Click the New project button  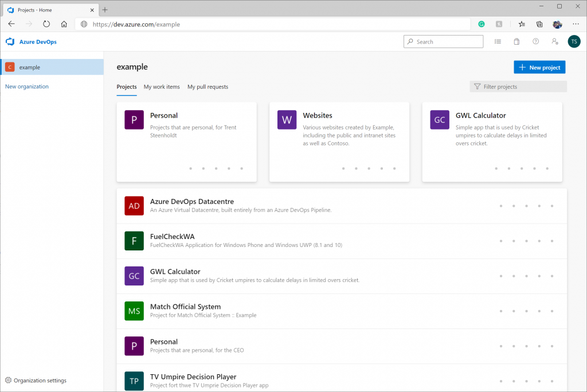(x=539, y=68)
